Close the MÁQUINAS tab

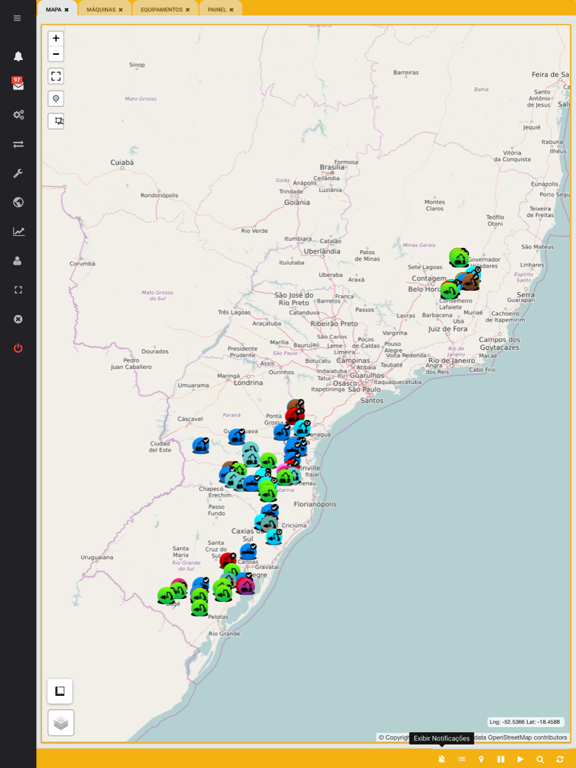pos(120,9)
